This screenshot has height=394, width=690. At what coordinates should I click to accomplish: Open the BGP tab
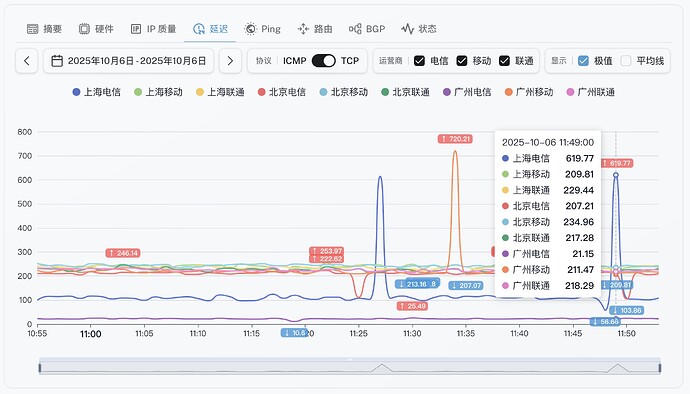click(x=367, y=29)
